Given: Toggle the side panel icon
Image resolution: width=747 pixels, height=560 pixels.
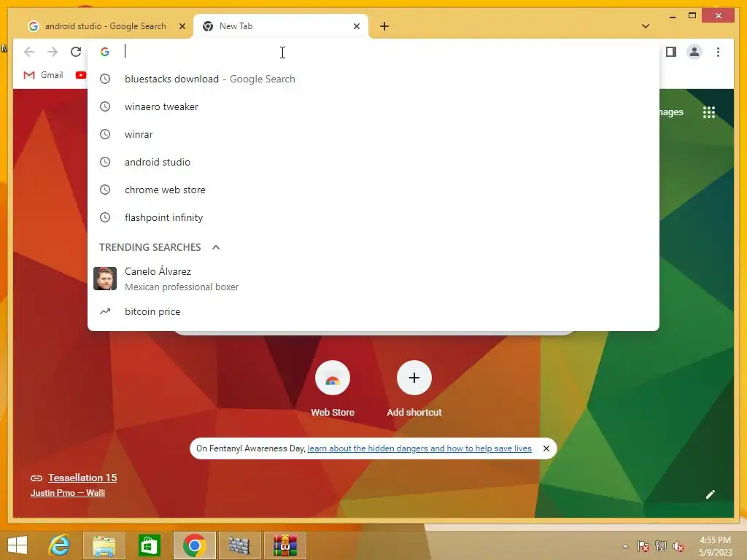Looking at the screenshot, I should (671, 52).
